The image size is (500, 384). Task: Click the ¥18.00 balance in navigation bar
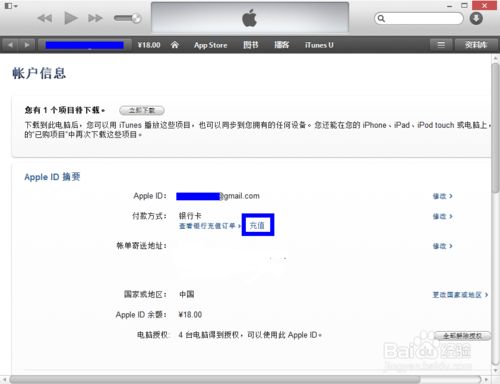149,45
